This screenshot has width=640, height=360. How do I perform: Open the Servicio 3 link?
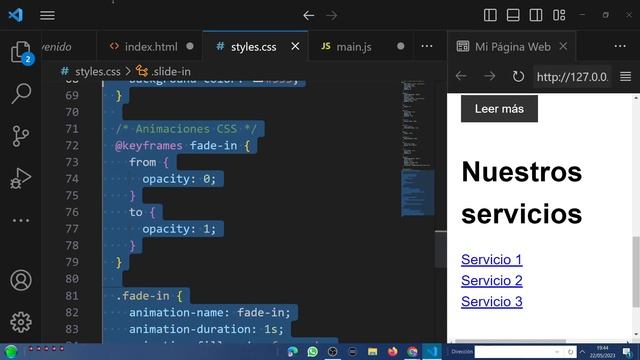(491, 302)
